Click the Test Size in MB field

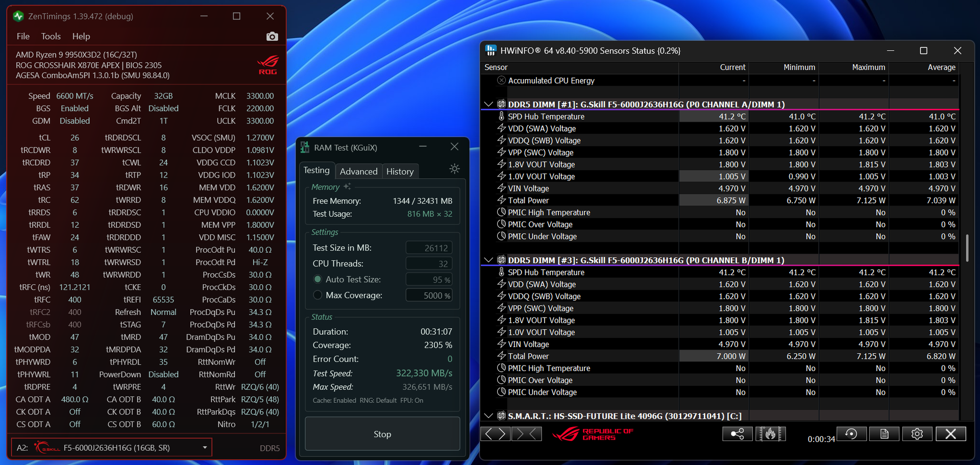point(429,248)
